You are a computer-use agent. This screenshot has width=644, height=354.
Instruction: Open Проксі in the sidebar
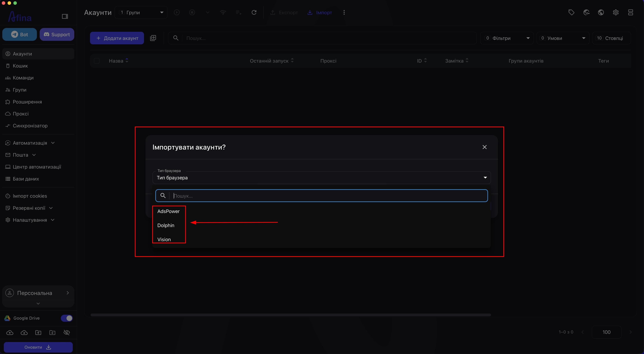coord(38,114)
